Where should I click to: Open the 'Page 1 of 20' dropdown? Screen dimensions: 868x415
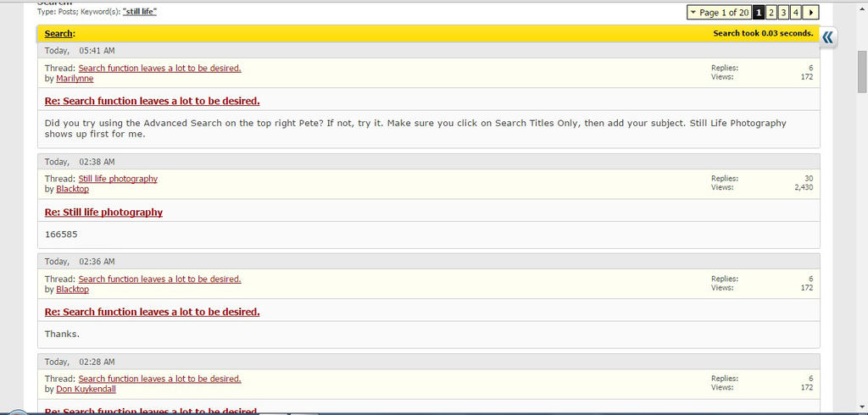(x=719, y=13)
